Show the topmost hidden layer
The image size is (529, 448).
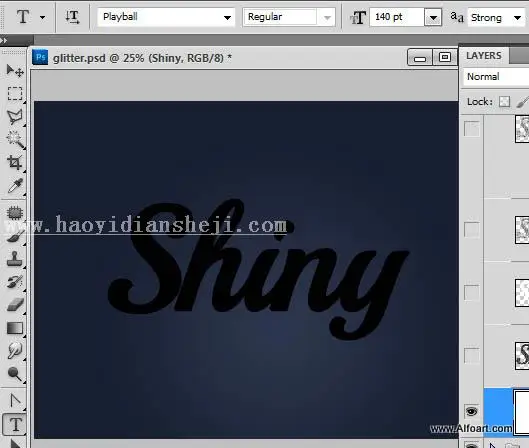tap(472, 129)
